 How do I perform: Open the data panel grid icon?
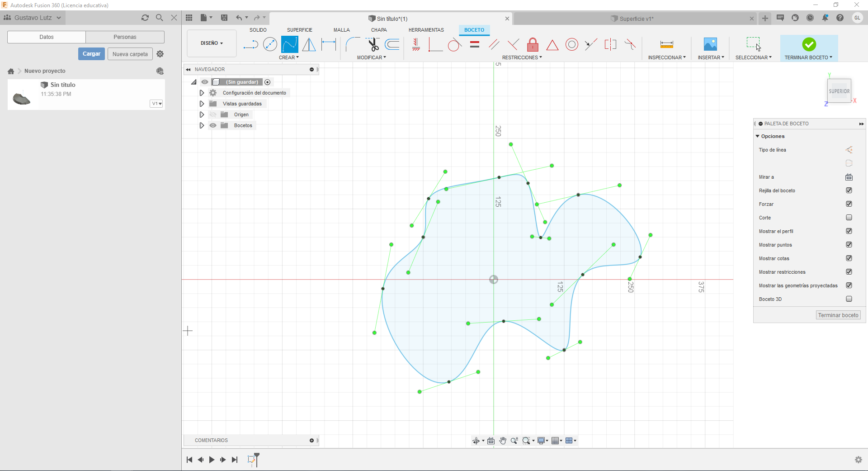point(189,18)
